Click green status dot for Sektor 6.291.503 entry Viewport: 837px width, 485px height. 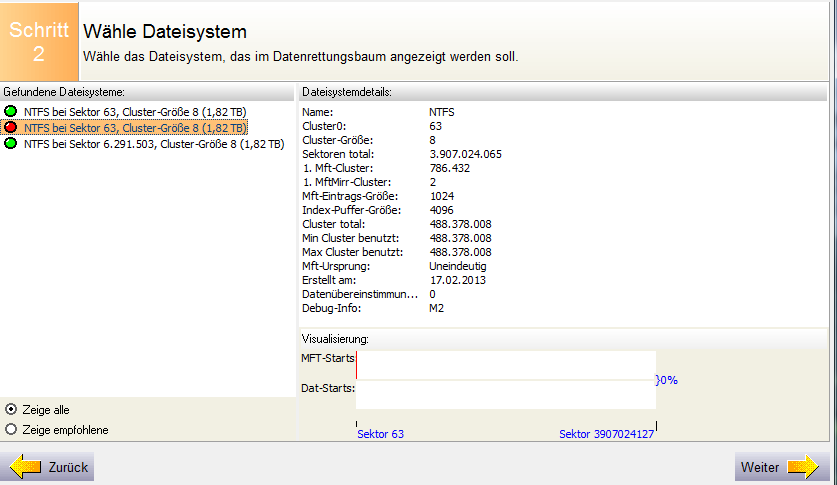(x=11, y=144)
